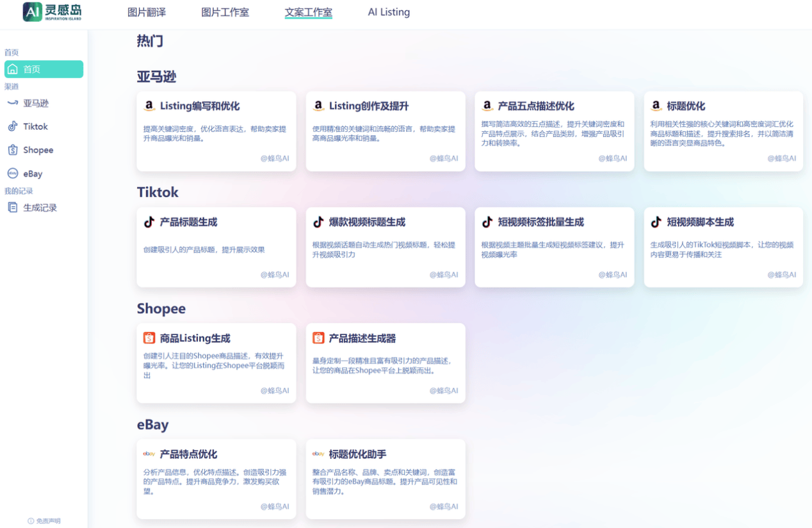Image resolution: width=812 pixels, height=528 pixels.
Task: Click the 亚马逊 section heading
Action: coord(156,77)
